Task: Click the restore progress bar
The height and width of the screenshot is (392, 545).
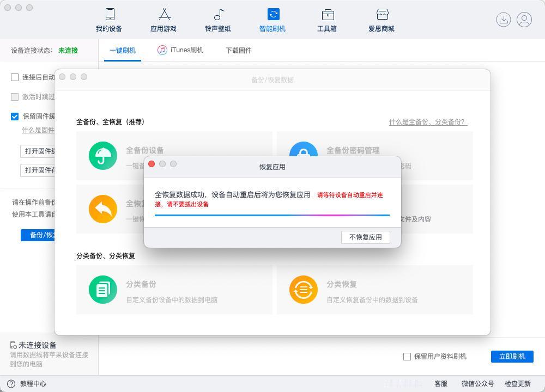Action: (x=272, y=215)
